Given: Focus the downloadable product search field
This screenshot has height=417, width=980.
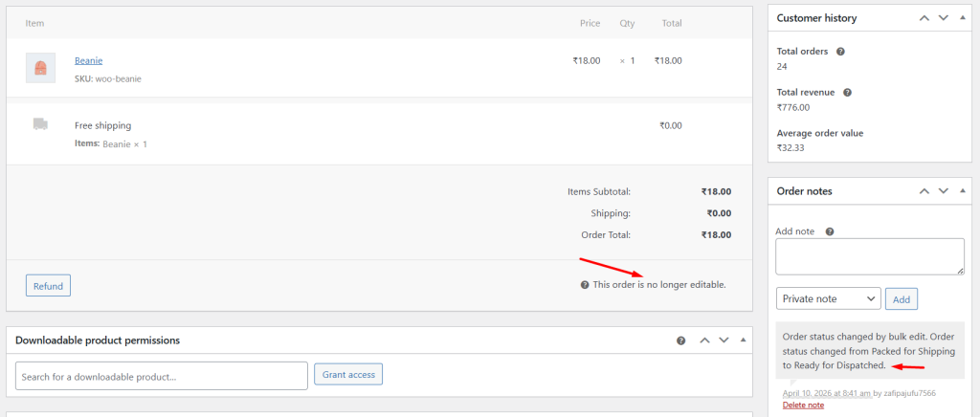Looking at the screenshot, I should 162,376.
